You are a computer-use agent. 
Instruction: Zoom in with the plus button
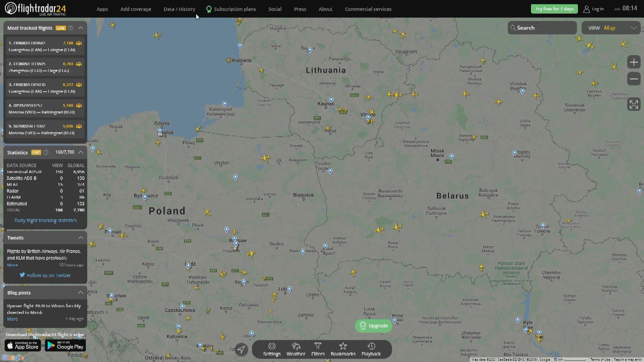634,62
